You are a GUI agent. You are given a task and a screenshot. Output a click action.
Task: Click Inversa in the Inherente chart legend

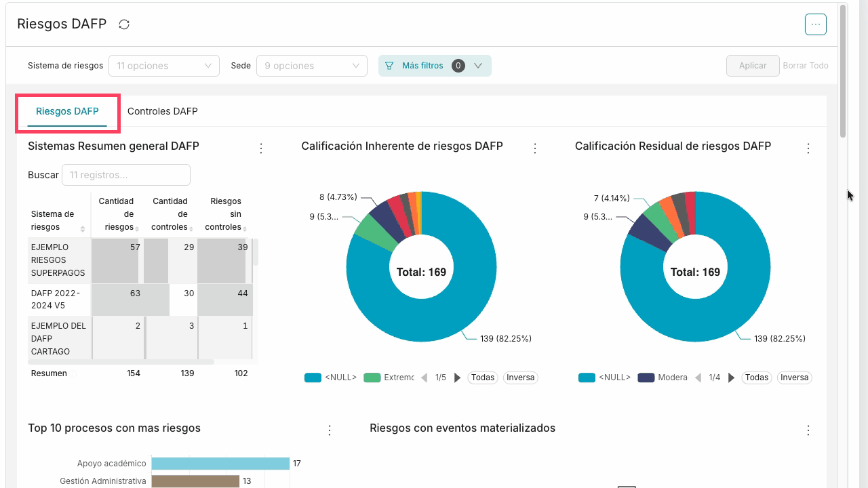point(521,378)
